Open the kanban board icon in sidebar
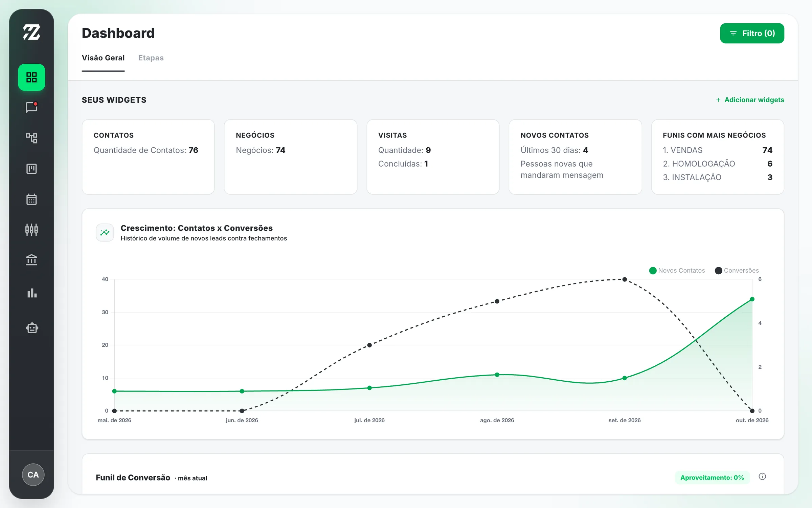Image resolution: width=812 pixels, height=508 pixels. pos(31,168)
